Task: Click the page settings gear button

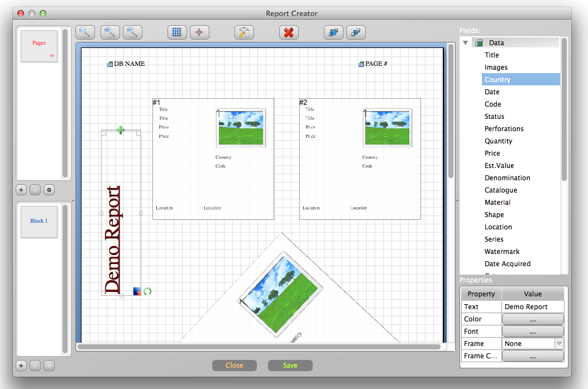Action: [49, 190]
